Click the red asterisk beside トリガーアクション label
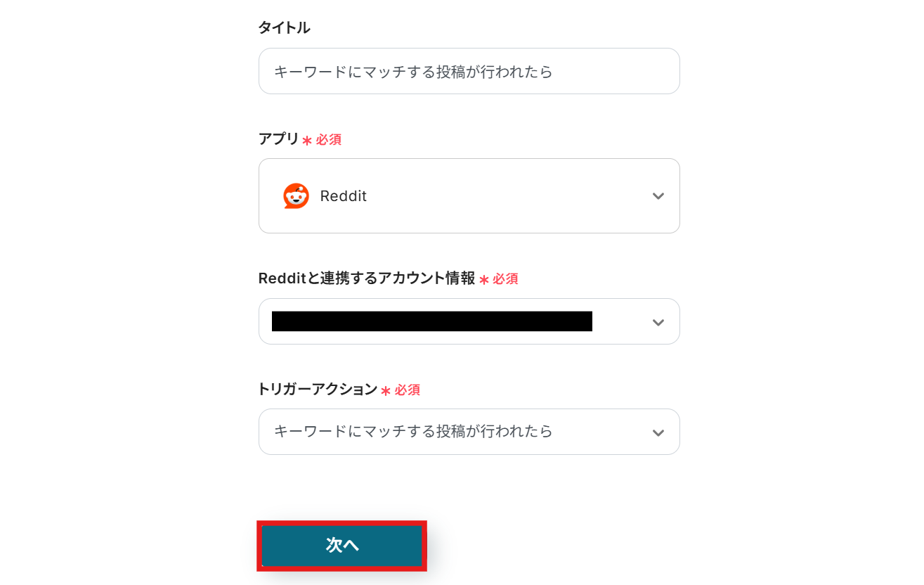This screenshot has width=924, height=585. click(x=386, y=391)
